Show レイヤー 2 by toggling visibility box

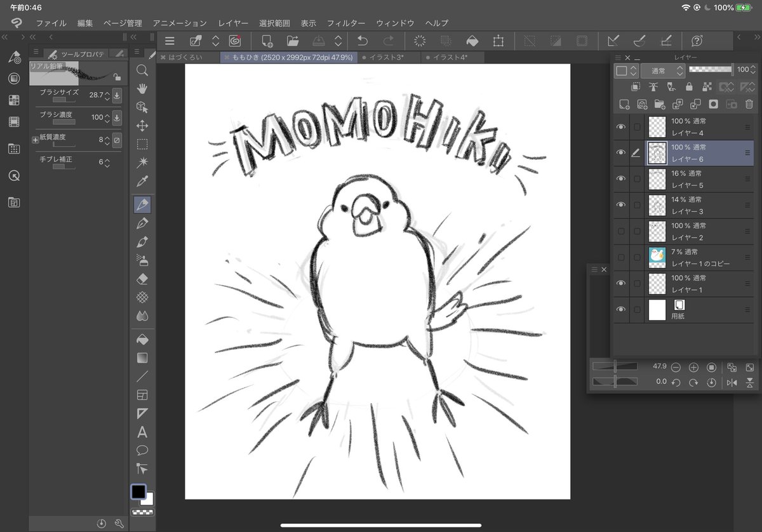(x=621, y=231)
